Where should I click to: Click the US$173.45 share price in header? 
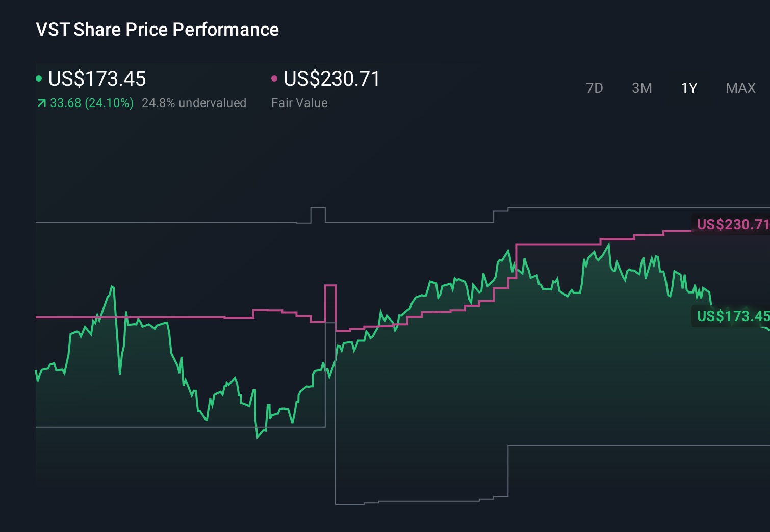click(x=97, y=79)
